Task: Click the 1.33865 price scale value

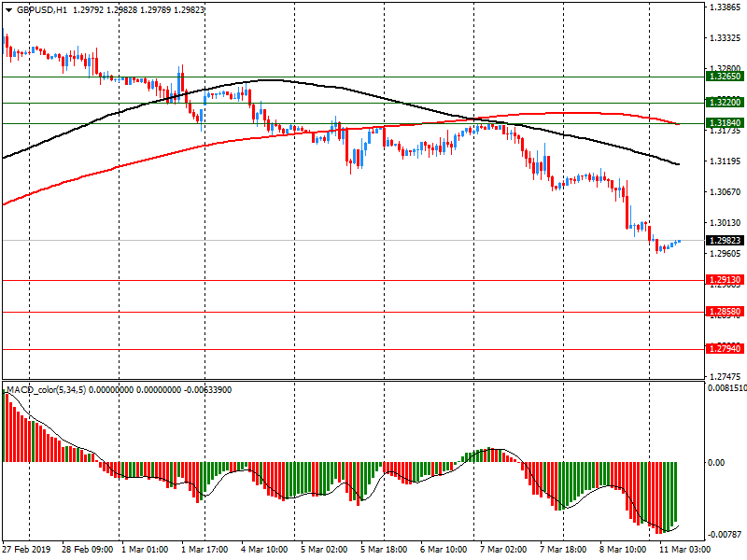Action: pos(726,7)
